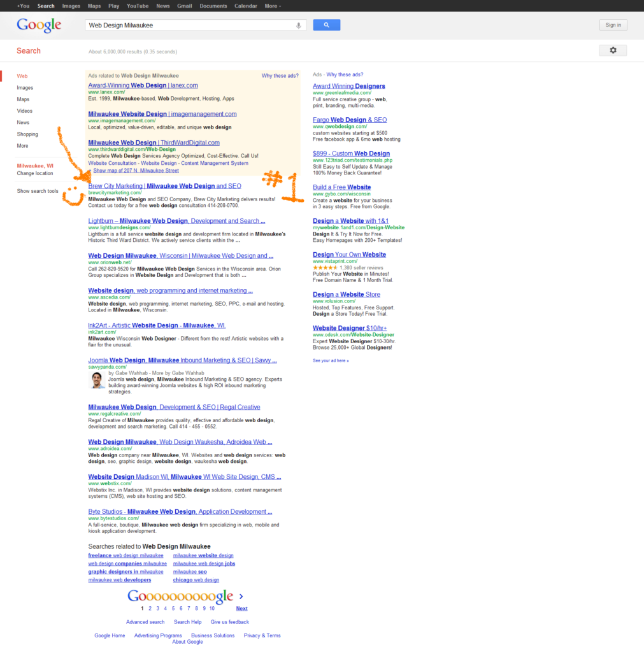The image size is (644, 652).
Task: Open Lightburn Milwaukee Web Design result
Action: [x=176, y=221]
